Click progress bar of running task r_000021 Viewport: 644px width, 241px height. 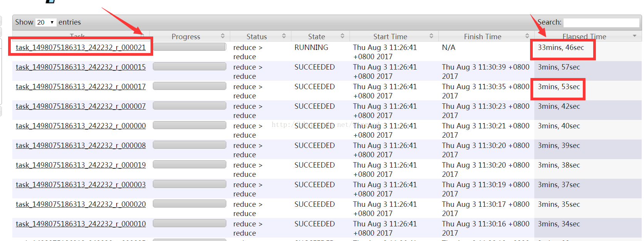pos(189,47)
